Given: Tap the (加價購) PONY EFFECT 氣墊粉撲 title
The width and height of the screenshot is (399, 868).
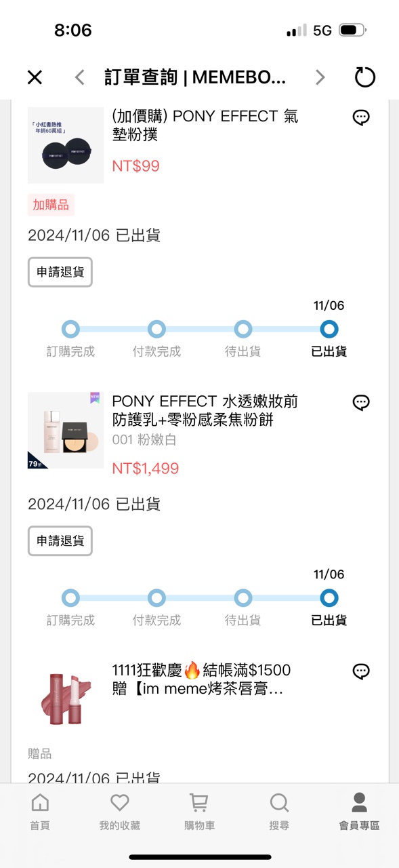Looking at the screenshot, I should tap(205, 125).
